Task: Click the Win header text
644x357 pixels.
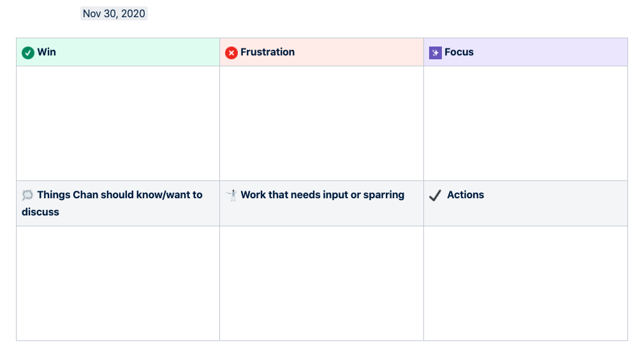Action: coord(47,52)
